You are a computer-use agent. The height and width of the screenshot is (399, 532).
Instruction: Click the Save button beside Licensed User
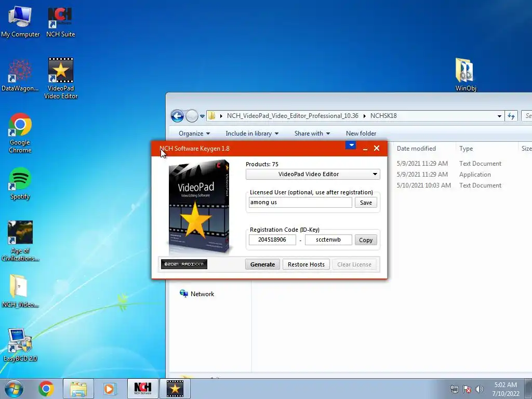pos(366,203)
